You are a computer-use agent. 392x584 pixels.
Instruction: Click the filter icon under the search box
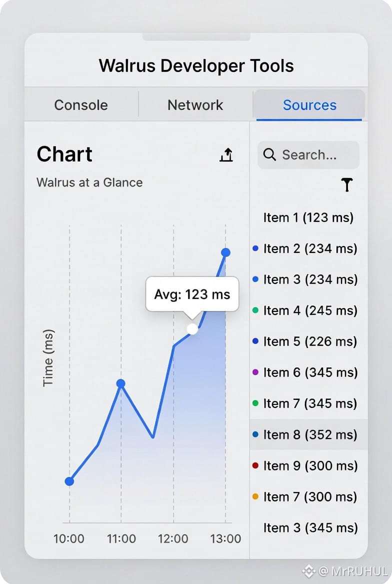tap(346, 185)
